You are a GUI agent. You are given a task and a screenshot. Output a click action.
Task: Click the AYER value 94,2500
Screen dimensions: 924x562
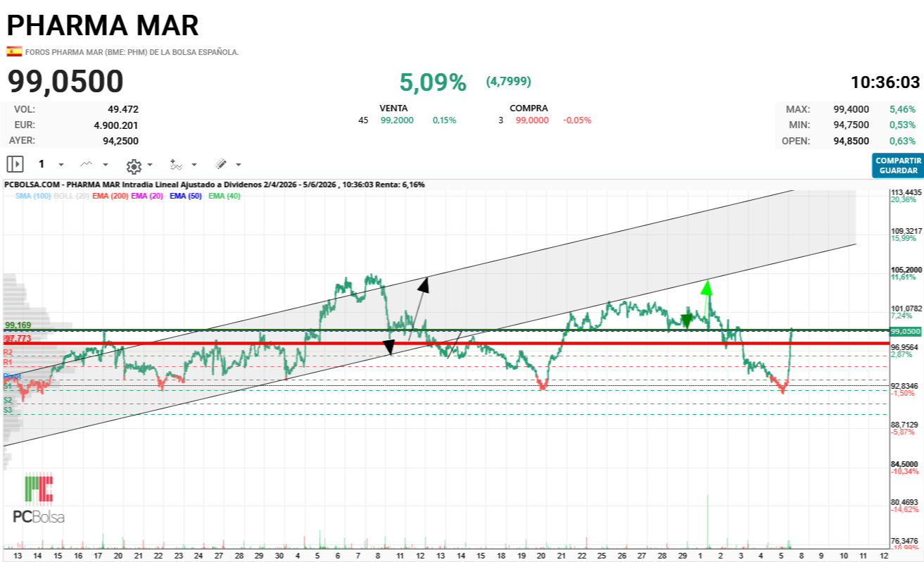coord(119,141)
